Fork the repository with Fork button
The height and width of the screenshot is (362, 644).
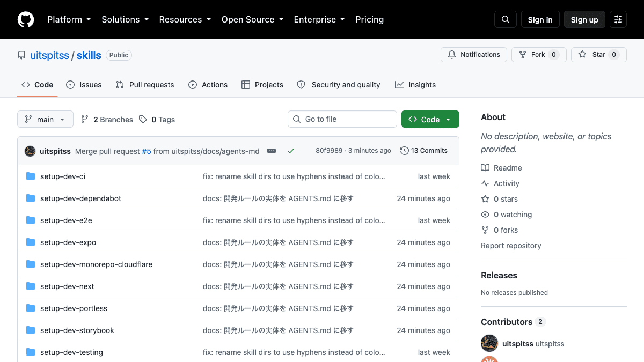tap(539, 55)
